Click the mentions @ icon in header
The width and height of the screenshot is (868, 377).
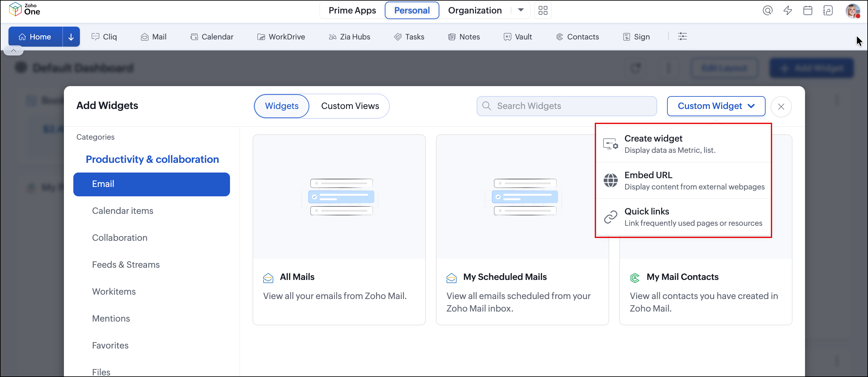[x=768, y=10]
